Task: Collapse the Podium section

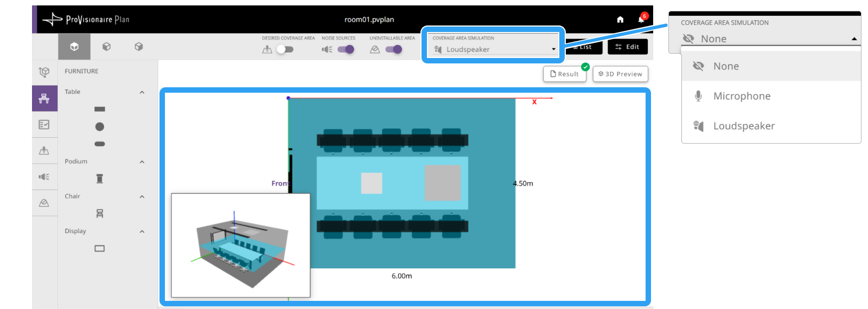Action: (x=142, y=162)
